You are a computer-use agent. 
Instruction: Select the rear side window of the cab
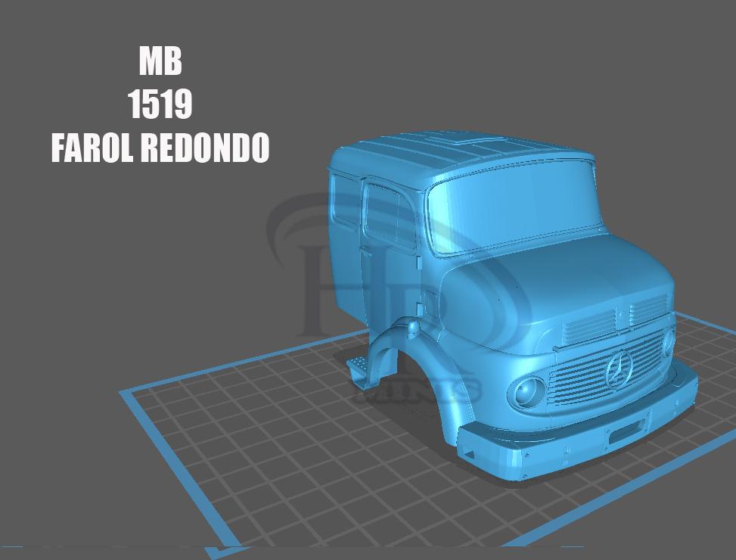pos(345,198)
